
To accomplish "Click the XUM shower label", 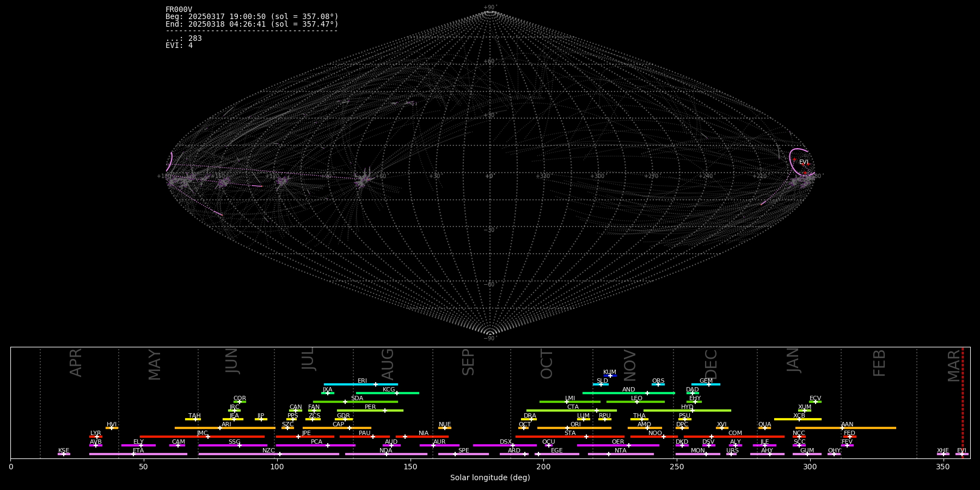I will [x=805, y=407].
